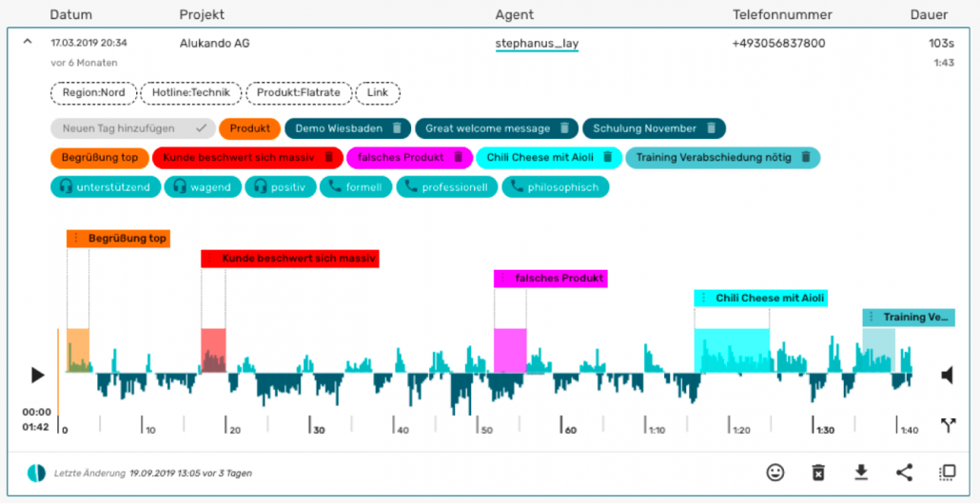
Task: Open menu dots on 'Training Ve...' marker
Action: (872, 318)
